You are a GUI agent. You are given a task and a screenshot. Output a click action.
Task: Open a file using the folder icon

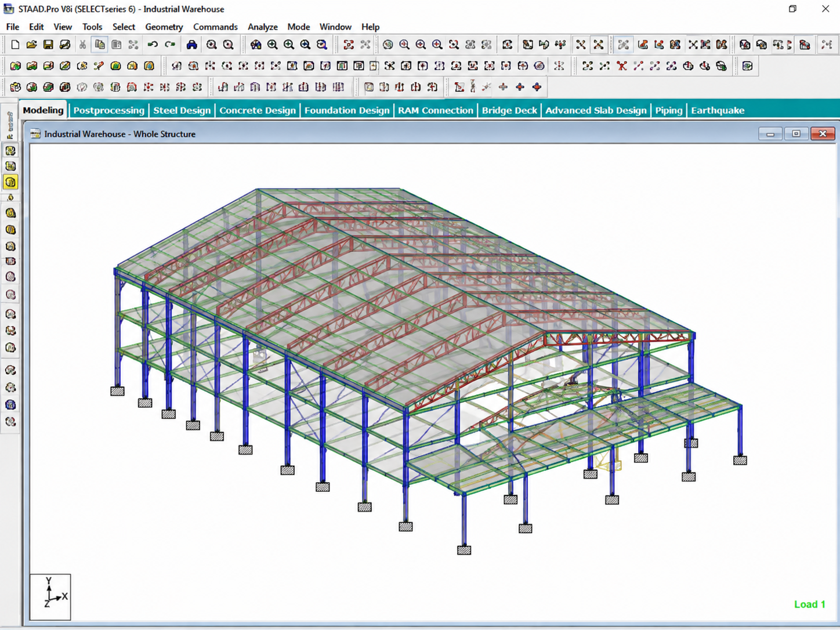[x=31, y=45]
